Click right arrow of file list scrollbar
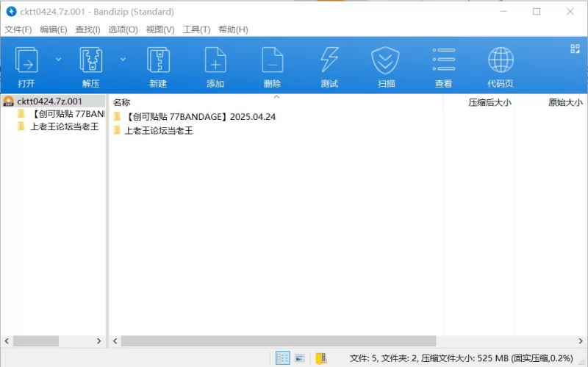Viewport: 588px width, 367px height. [x=581, y=341]
